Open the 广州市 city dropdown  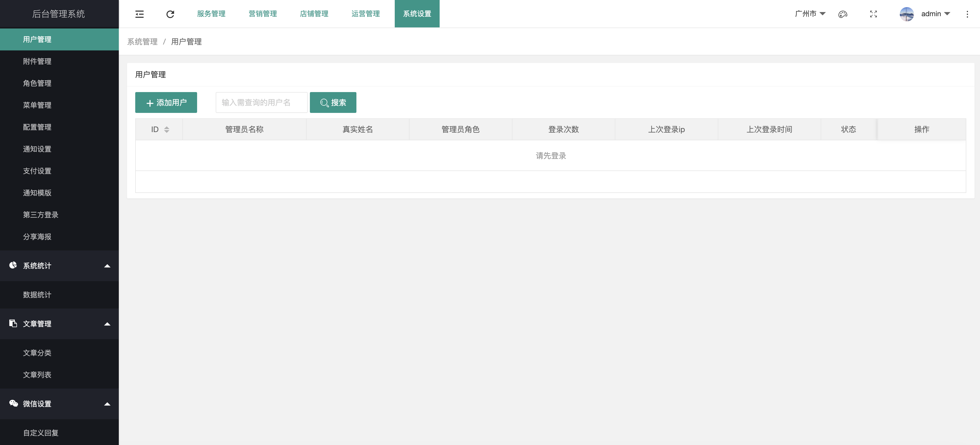click(810, 14)
